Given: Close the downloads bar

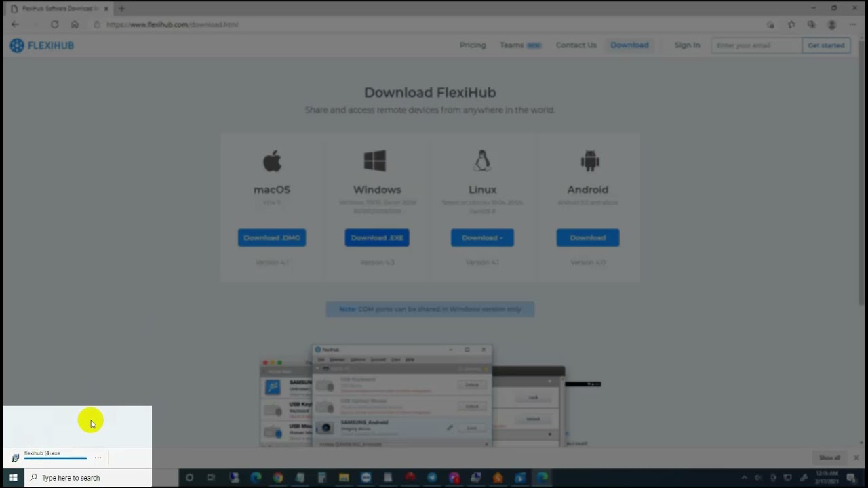Looking at the screenshot, I should [856, 457].
